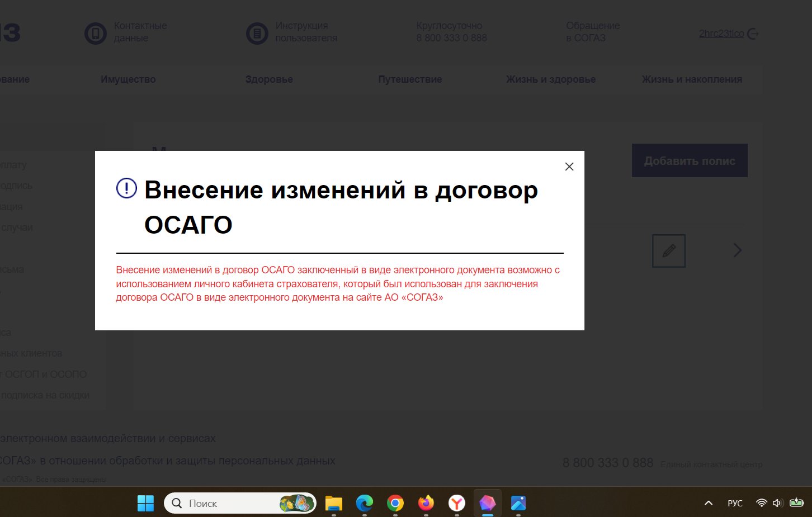Open the Путешествие menu
Image resolution: width=812 pixels, height=517 pixels.
[x=410, y=79]
